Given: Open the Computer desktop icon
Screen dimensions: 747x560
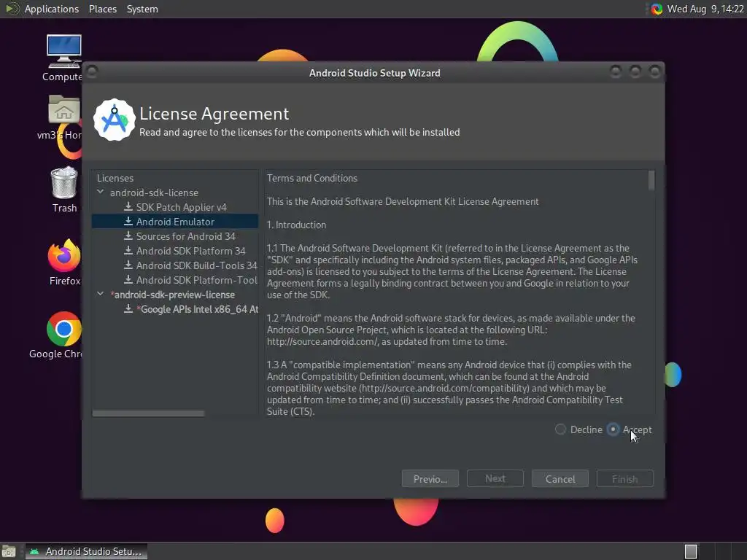Looking at the screenshot, I should [x=64, y=52].
